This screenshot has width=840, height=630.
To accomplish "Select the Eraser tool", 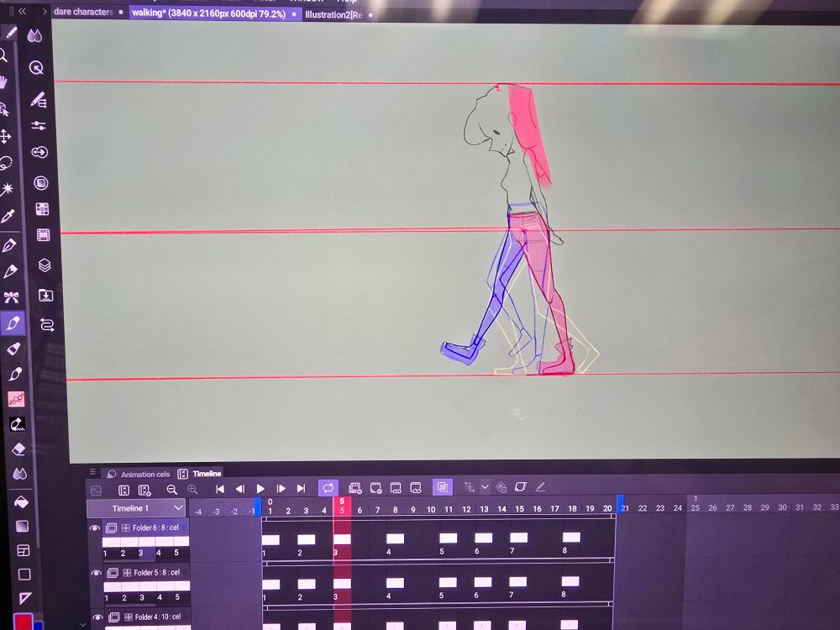I will coord(18,449).
